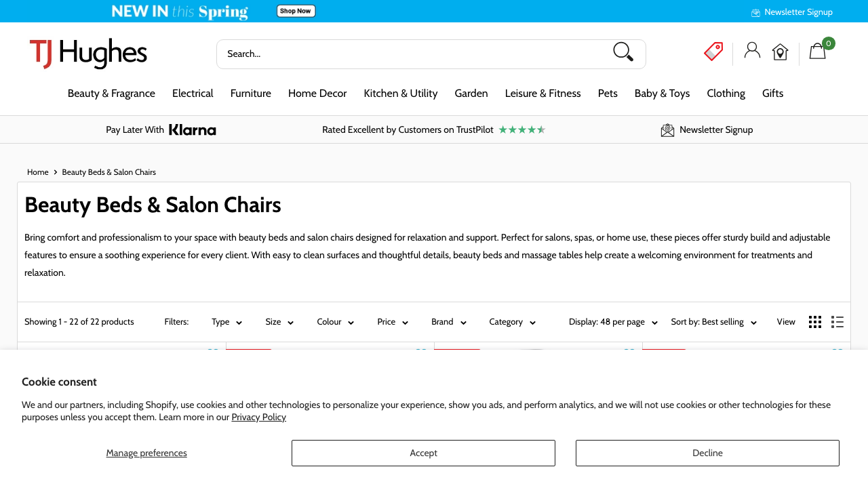The width and height of the screenshot is (868, 488).
Task: Click the TJ Hughes logo
Action: pyautogui.click(x=88, y=54)
